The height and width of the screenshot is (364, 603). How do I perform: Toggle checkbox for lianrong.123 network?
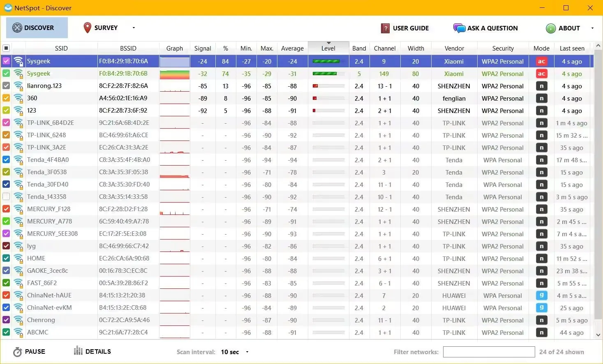[x=6, y=86]
